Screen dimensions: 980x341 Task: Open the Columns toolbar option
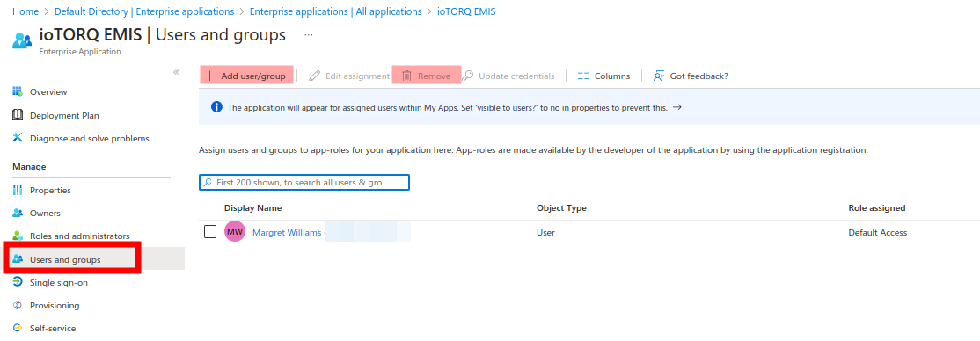(x=603, y=76)
